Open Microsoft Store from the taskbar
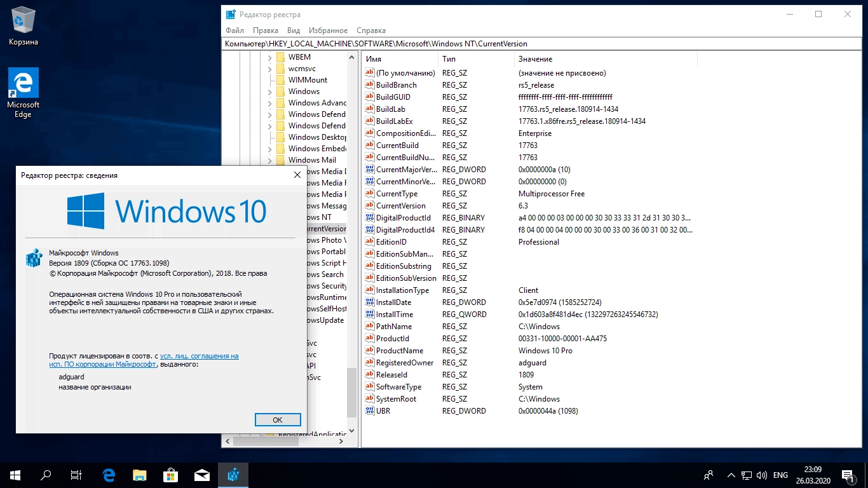The height and width of the screenshot is (488, 868). point(170,475)
